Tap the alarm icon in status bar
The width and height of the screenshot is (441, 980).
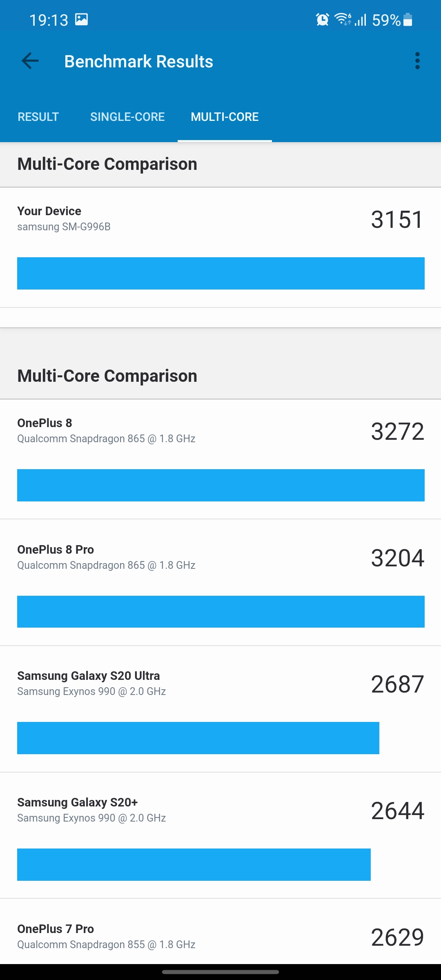(x=322, y=20)
